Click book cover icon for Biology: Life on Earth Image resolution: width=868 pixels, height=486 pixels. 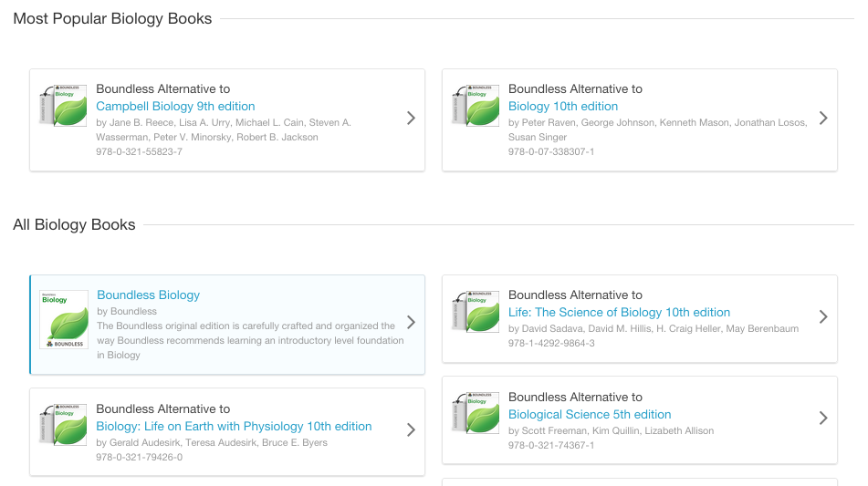tap(63, 425)
